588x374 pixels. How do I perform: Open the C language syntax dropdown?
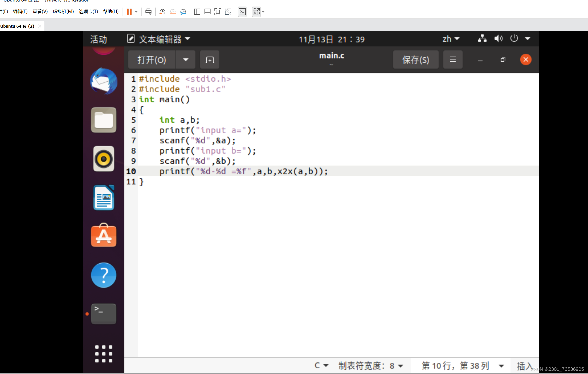[321, 366]
